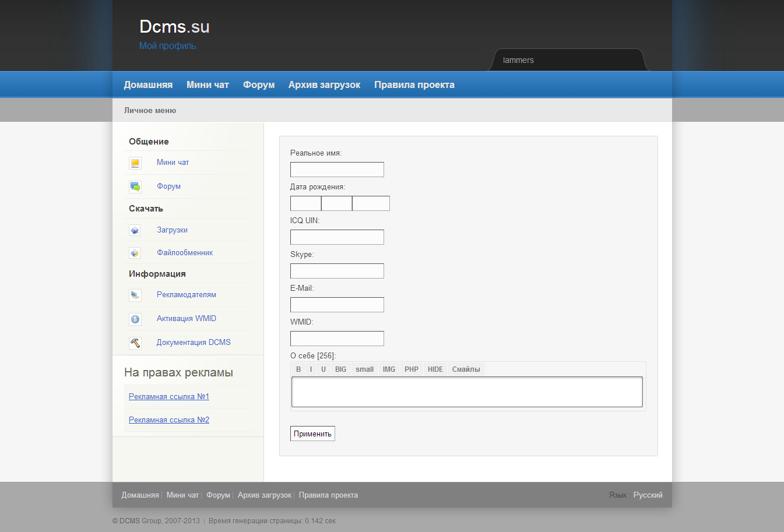784x532 pixels.
Task: Click Рекламная ссылка №1
Action: coord(169,396)
